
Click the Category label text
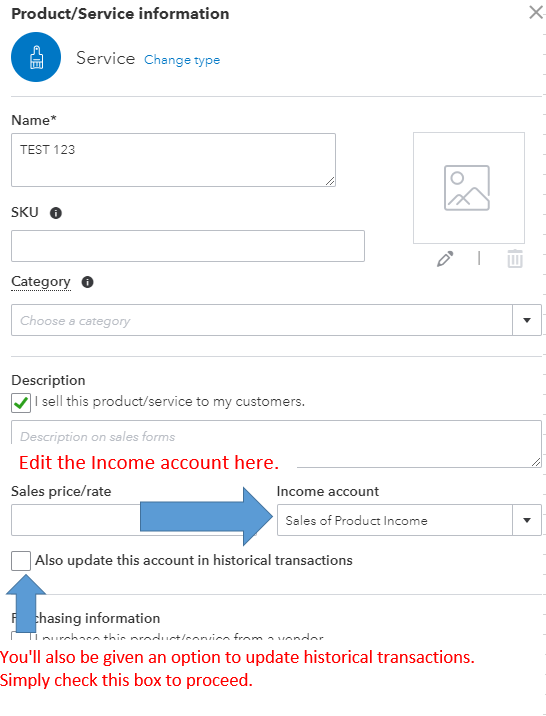pyautogui.click(x=41, y=282)
